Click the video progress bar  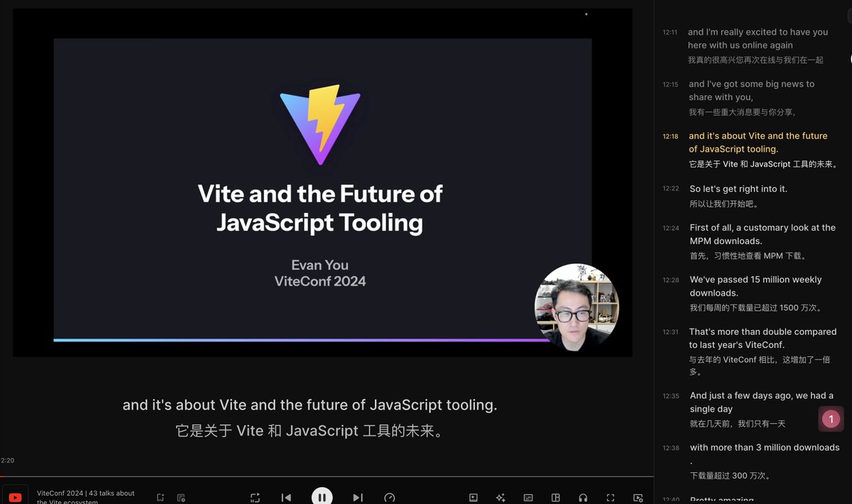coord(327,476)
